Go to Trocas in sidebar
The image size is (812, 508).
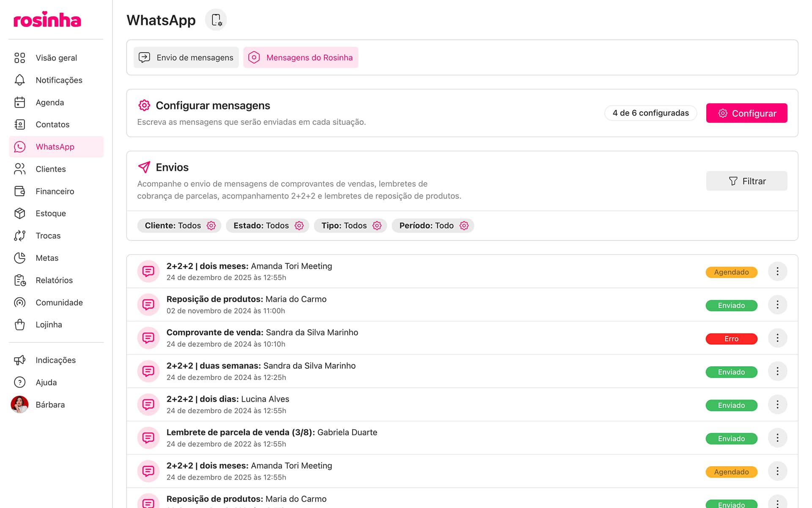tap(48, 236)
